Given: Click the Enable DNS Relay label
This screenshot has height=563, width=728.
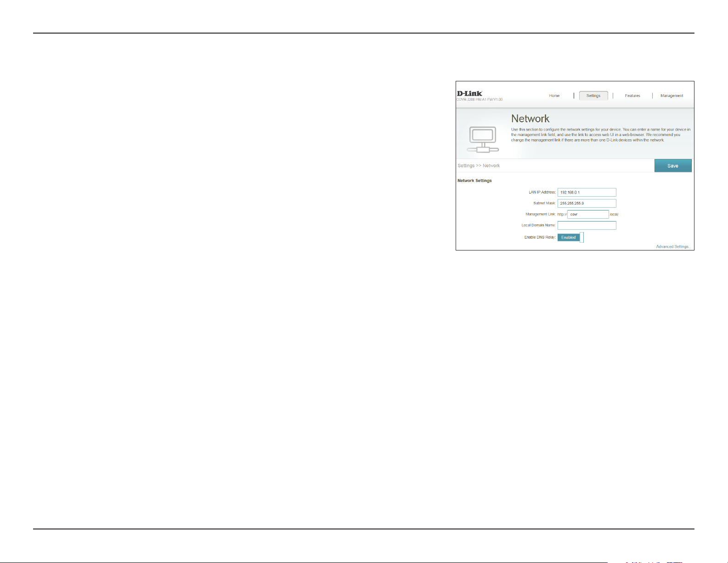Looking at the screenshot, I should point(540,237).
